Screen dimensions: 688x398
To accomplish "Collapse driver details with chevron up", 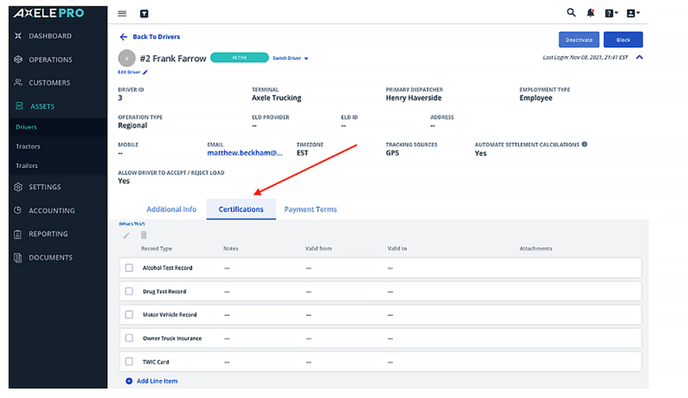I will tap(639, 57).
